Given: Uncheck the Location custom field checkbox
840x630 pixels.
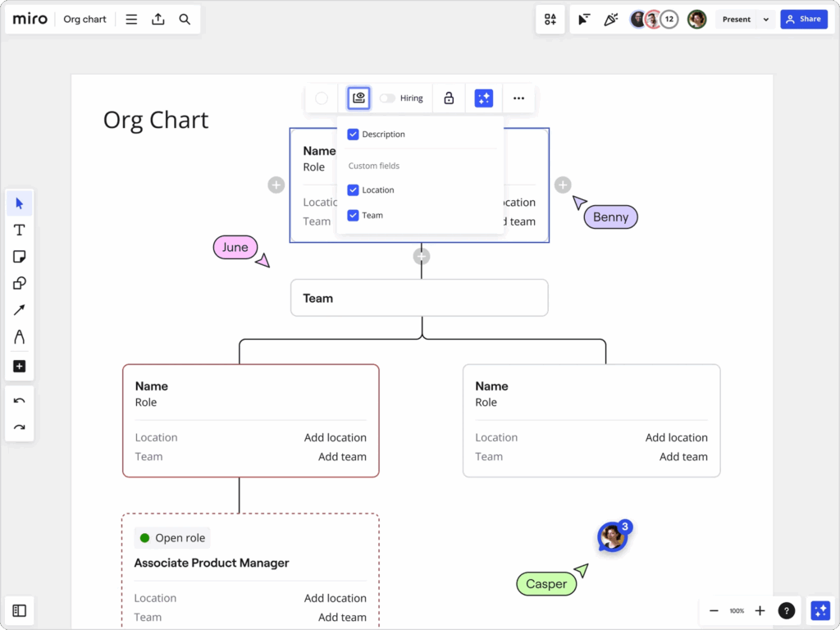Looking at the screenshot, I should [353, 190].
